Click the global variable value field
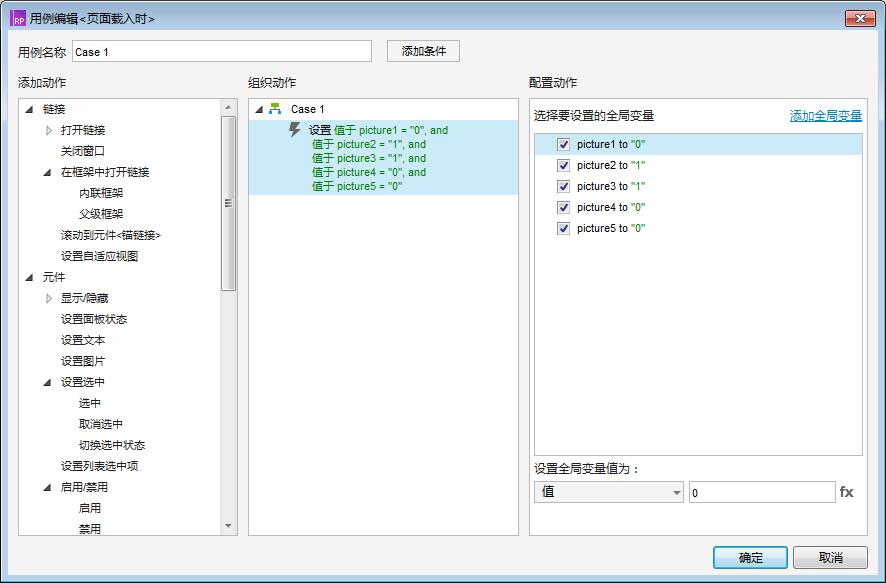Viewport: 886px width, 583px height. pyautogui.click(x=762, y=492)
